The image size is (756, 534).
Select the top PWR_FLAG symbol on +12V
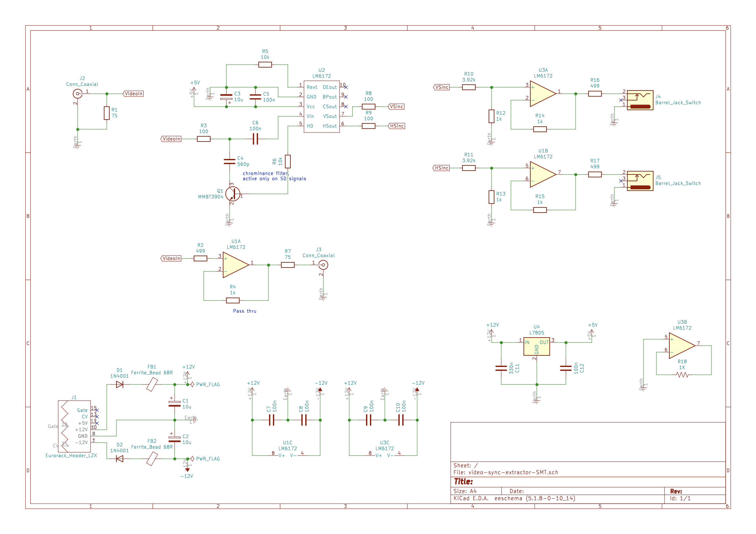coord(205,384)
